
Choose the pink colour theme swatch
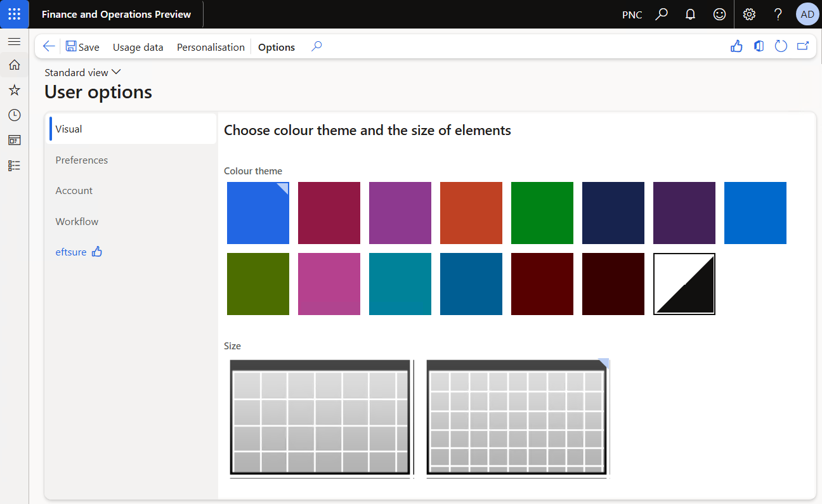pyautogui.click(x=329, y=284)
